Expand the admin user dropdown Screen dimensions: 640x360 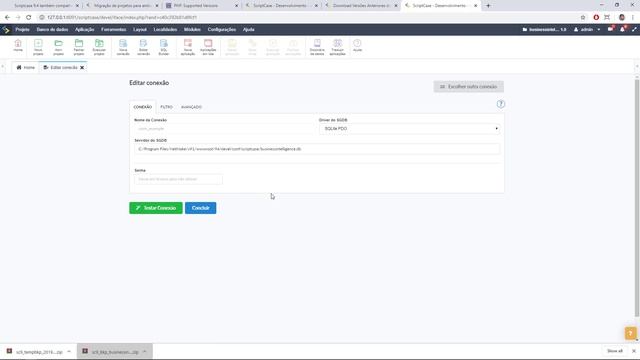(587, 29)
